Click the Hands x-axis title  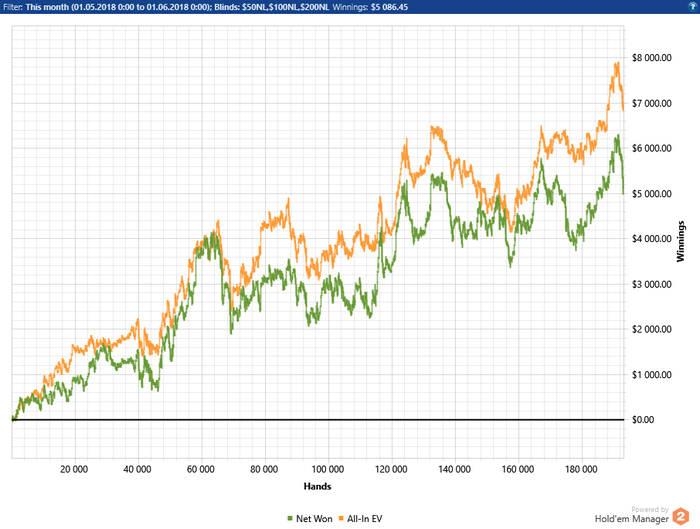tap(317, 486)
